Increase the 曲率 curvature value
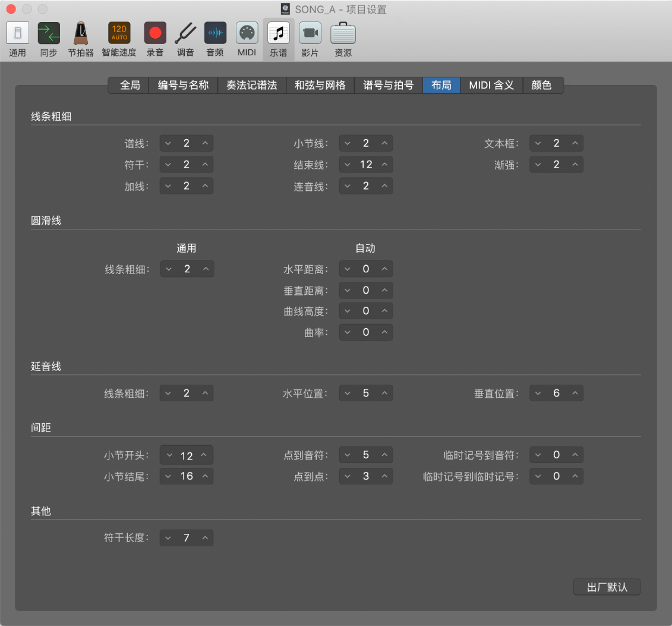Viewport: 672px width, 626px height. 384,332
